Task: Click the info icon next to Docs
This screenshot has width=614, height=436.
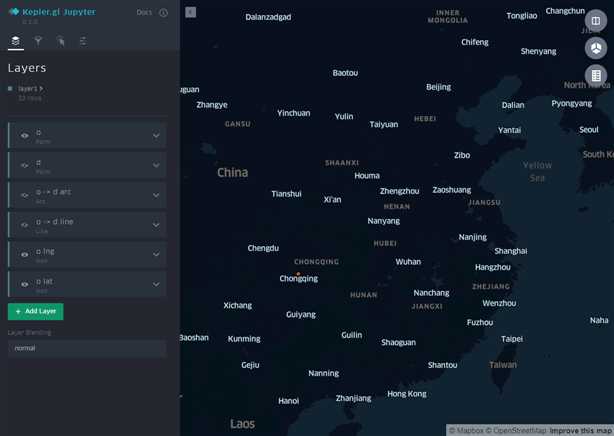Action: (163, 13)
